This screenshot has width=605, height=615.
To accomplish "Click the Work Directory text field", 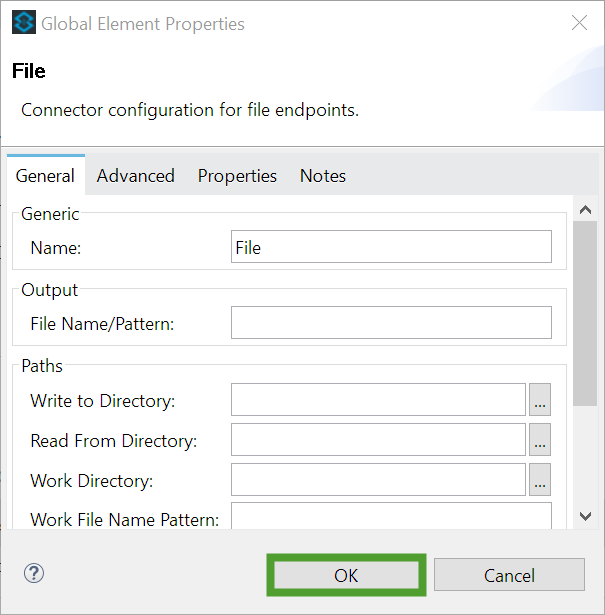I will point(378,480).
